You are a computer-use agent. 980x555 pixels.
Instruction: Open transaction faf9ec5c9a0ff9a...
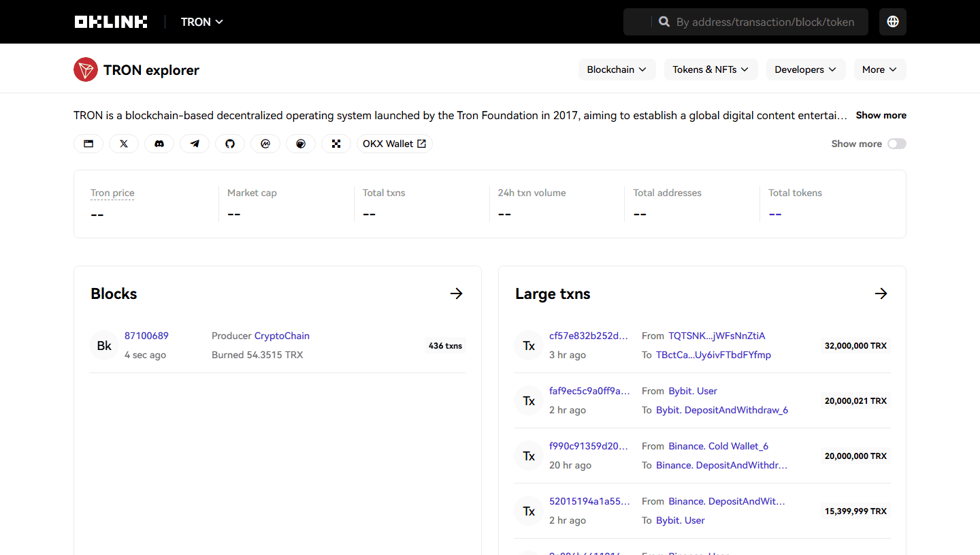[589, 391]
